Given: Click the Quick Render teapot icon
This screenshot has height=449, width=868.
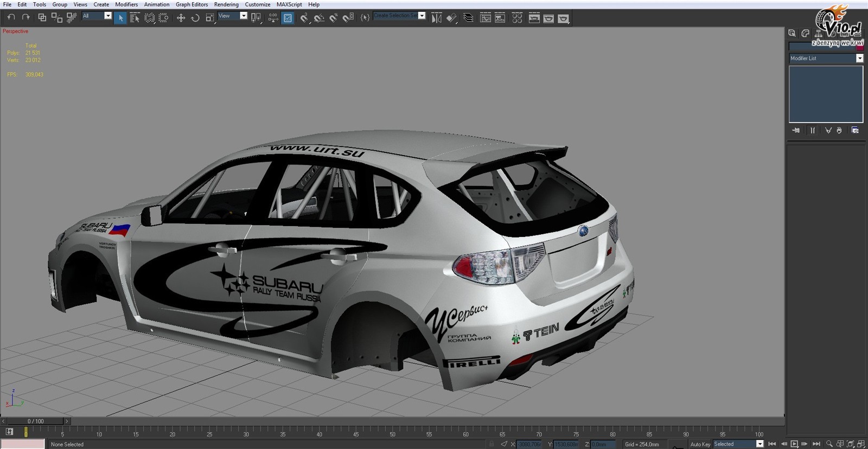Looking at the screenshot, I should click(563, 18).
